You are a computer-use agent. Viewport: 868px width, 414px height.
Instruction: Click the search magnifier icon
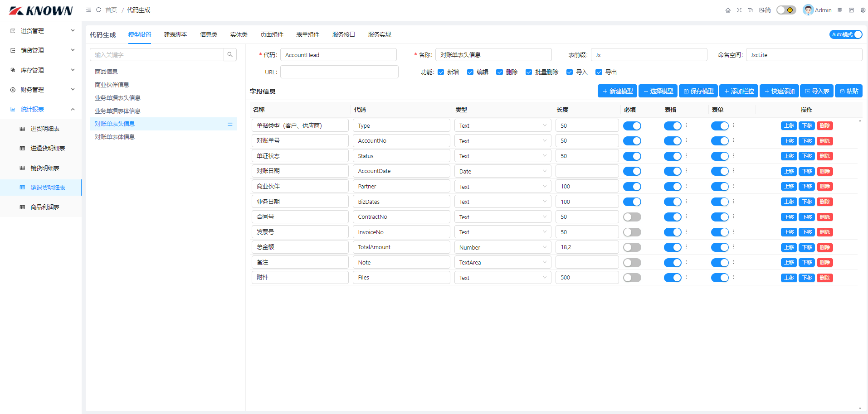(230, 55)
